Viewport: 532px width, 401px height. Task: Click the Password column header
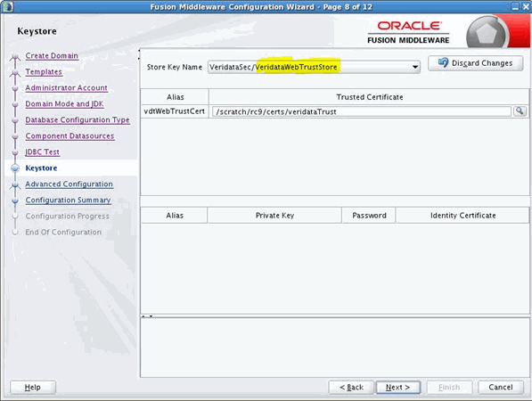coord(369,216)
